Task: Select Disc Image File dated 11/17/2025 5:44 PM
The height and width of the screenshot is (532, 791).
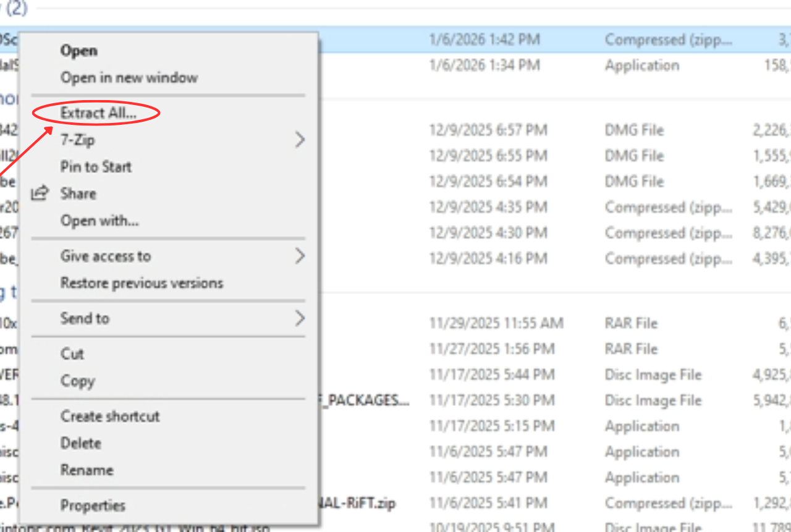Action: 492,375
